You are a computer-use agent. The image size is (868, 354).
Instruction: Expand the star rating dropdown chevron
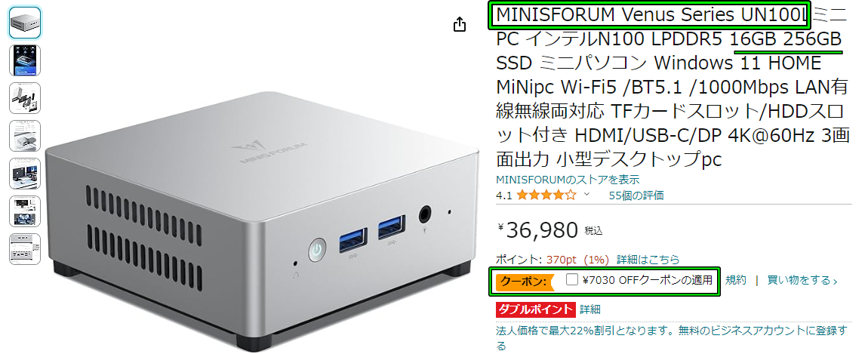(x=586, y=195)
